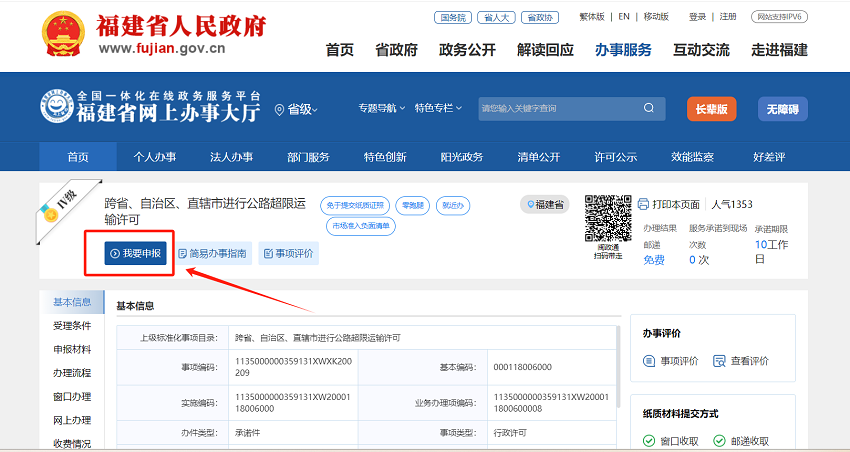Click the 办事服务 top menu item

click(x=622, y=50)
